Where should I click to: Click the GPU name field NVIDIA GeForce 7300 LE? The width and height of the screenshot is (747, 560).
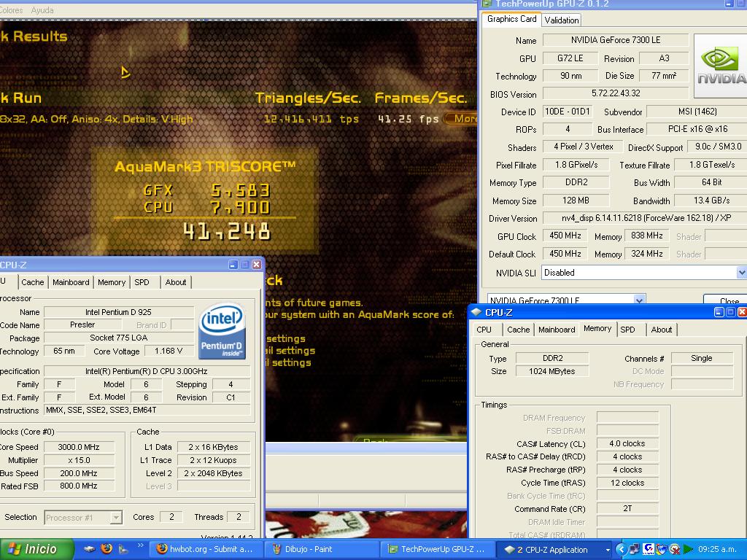point(616,40)
